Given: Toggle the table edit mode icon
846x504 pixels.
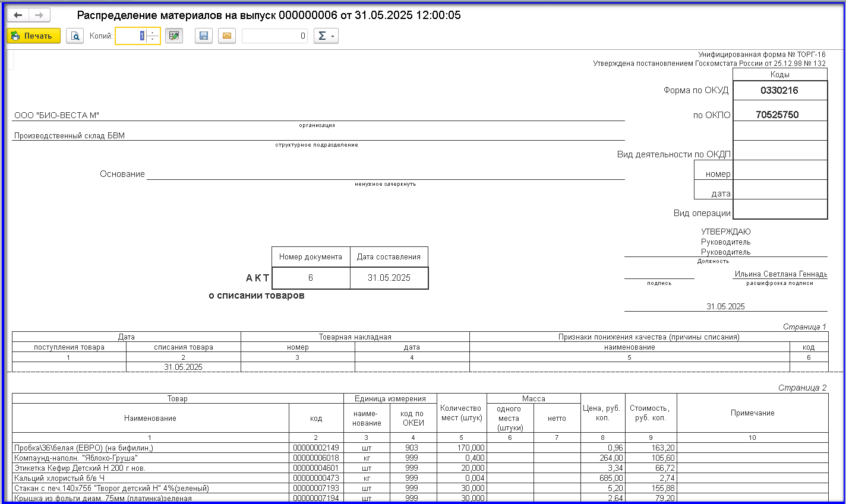Looking at the screenshot, I should (173, 36).
